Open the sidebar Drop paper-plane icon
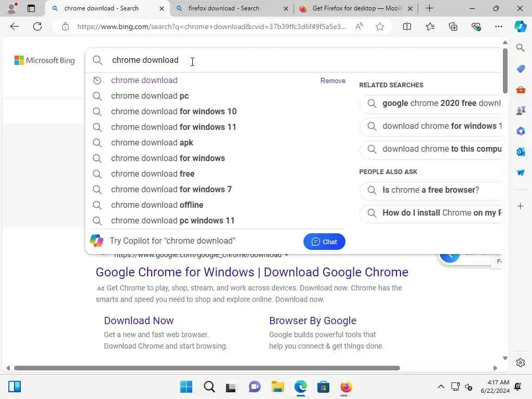532x399 pixels. (x=521, y=172)
